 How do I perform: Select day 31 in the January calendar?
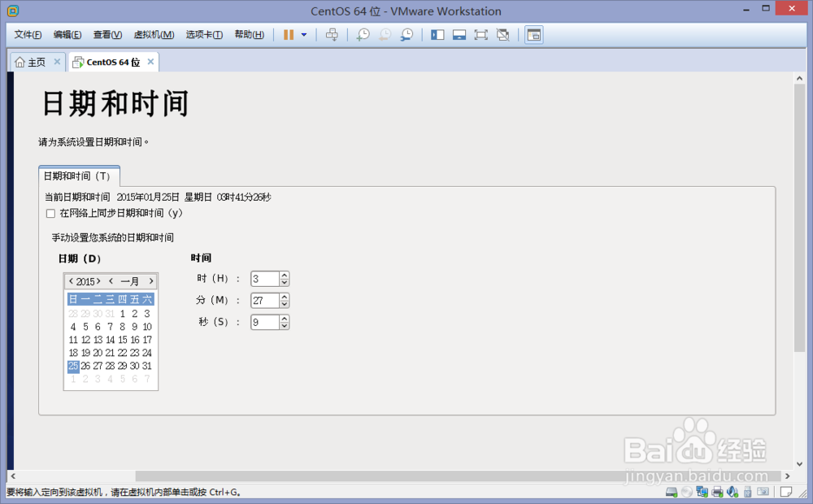click(x=146, y=366)
